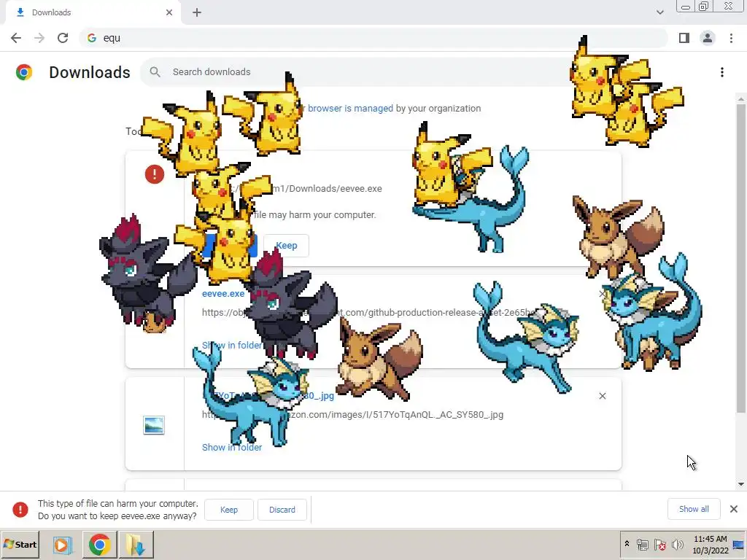Click the network tray icon
Viewport: 747px width, 560px height.
point(642,545)
